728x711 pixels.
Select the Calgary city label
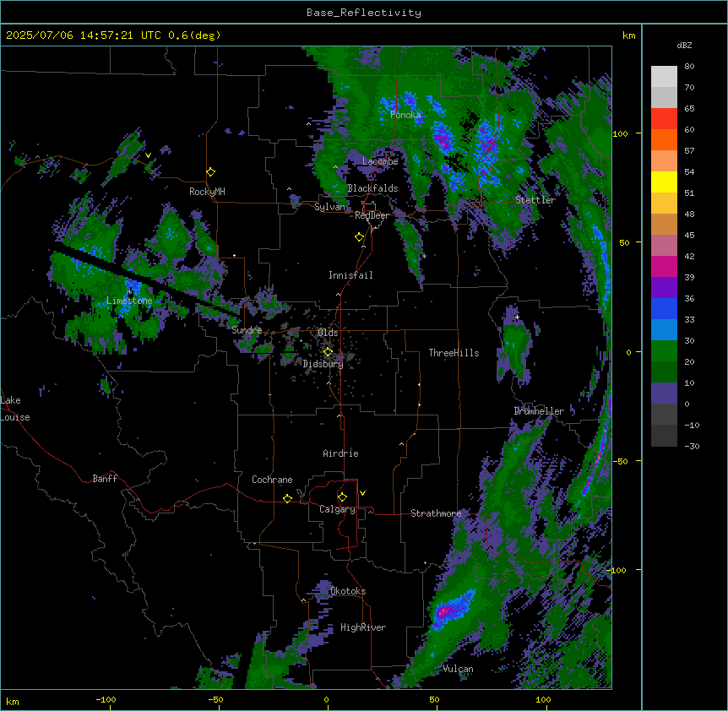click(x=337, y=509)
